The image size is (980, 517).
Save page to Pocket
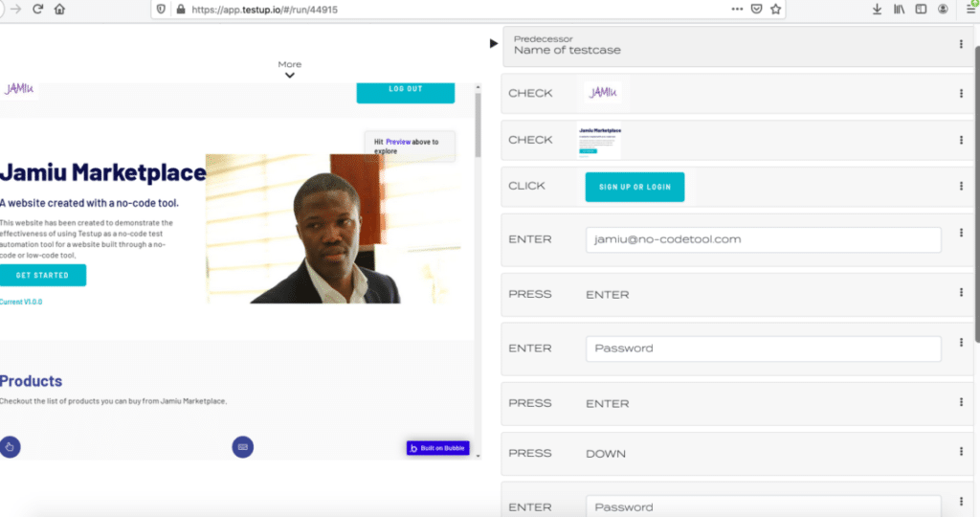point(756,9)
